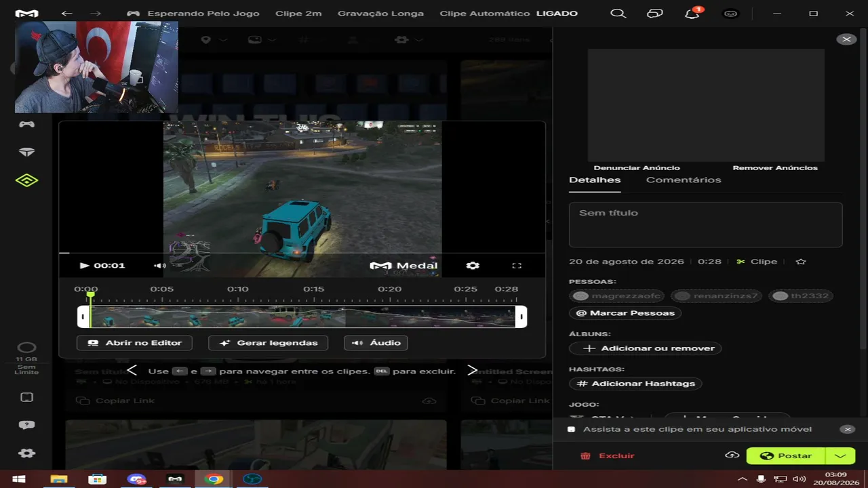
Task: Open search with the magnifier icon
Action: tap(618, 14)
